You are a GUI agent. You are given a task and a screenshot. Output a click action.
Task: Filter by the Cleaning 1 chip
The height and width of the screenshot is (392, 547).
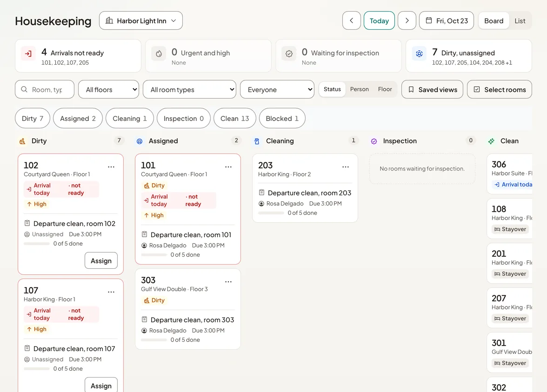130,119
